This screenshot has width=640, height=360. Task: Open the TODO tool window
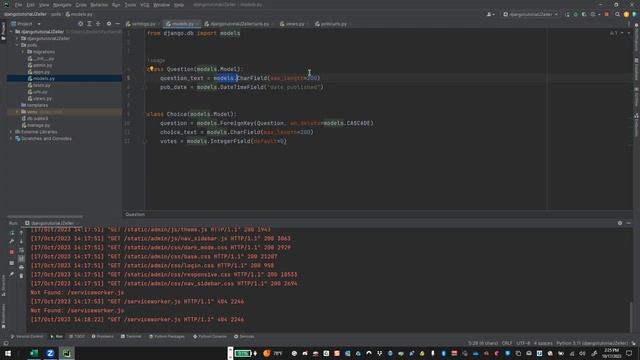click(77, 336)
